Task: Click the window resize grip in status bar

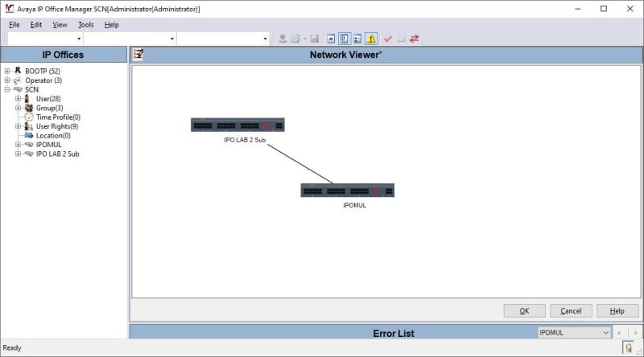Action: [639, 351]
